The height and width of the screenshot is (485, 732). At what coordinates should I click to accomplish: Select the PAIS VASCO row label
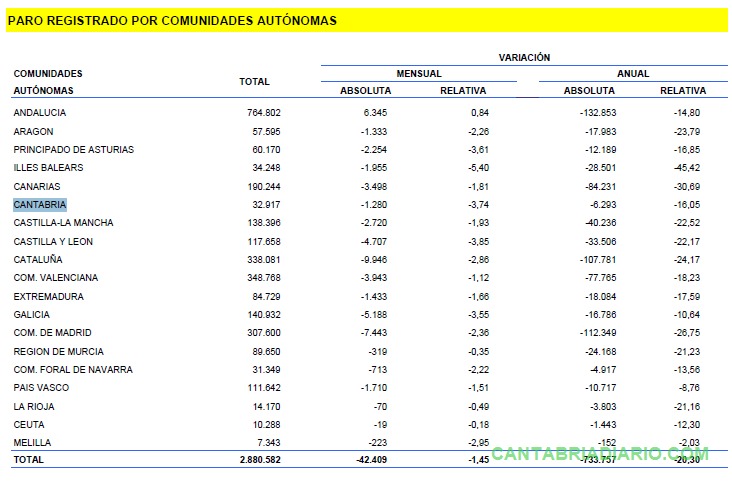tap(41, 388)
